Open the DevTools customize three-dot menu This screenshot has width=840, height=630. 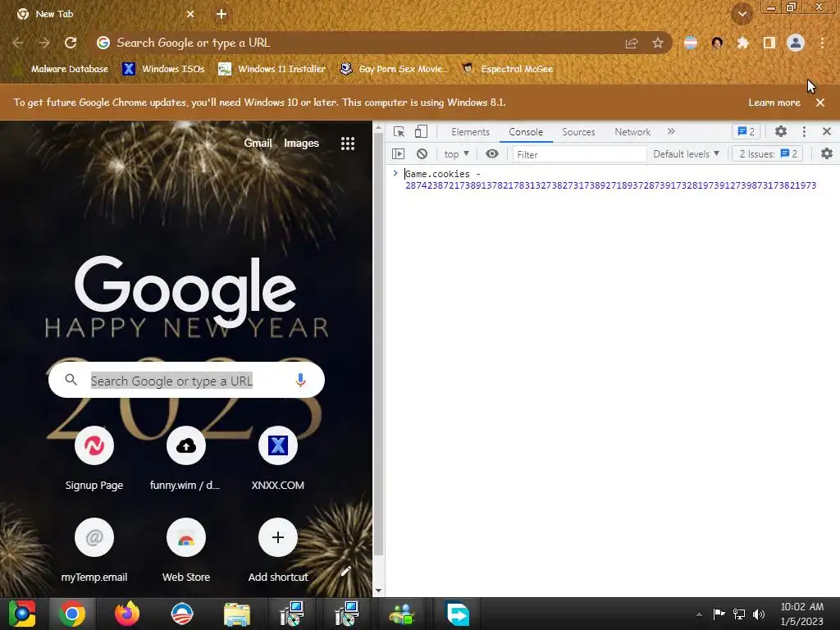coord(804,132)
